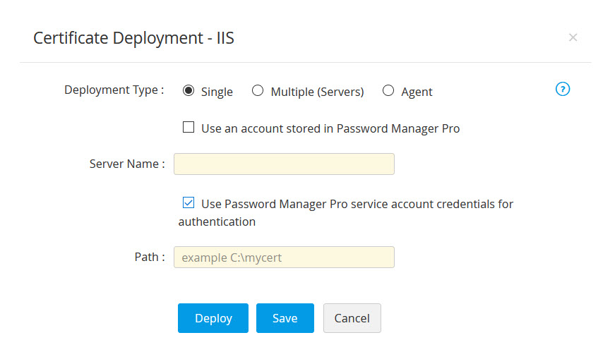Click the 'Agent' option label text
The image size is (610, 364).
[x=417, y=92]
